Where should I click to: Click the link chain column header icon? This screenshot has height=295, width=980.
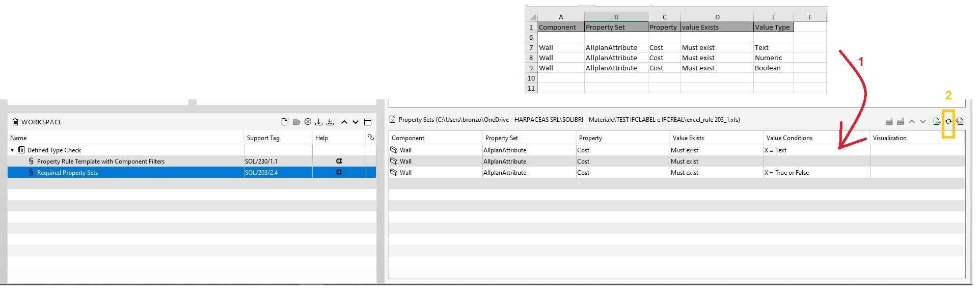(371, 138)
